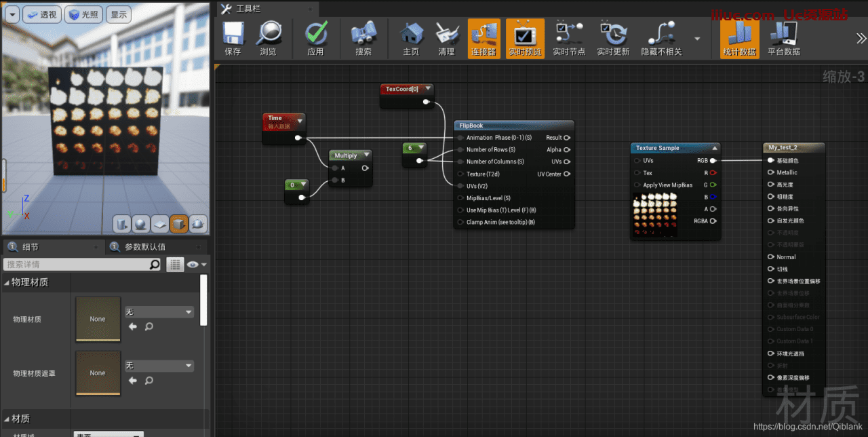Screen dimensions: 868x437
Task: Open Platform Stats (平台数据) from toolbar
Action: coord(783,38)
